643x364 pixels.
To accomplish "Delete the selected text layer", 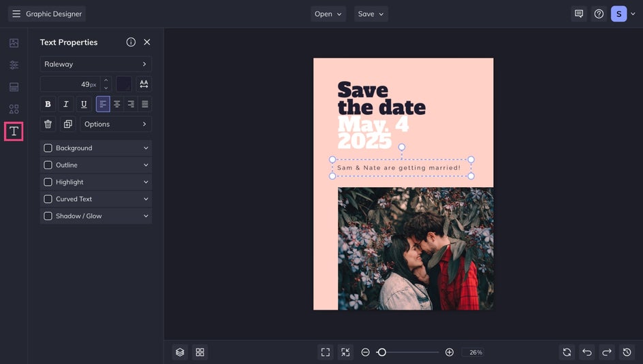I will 48,124.
